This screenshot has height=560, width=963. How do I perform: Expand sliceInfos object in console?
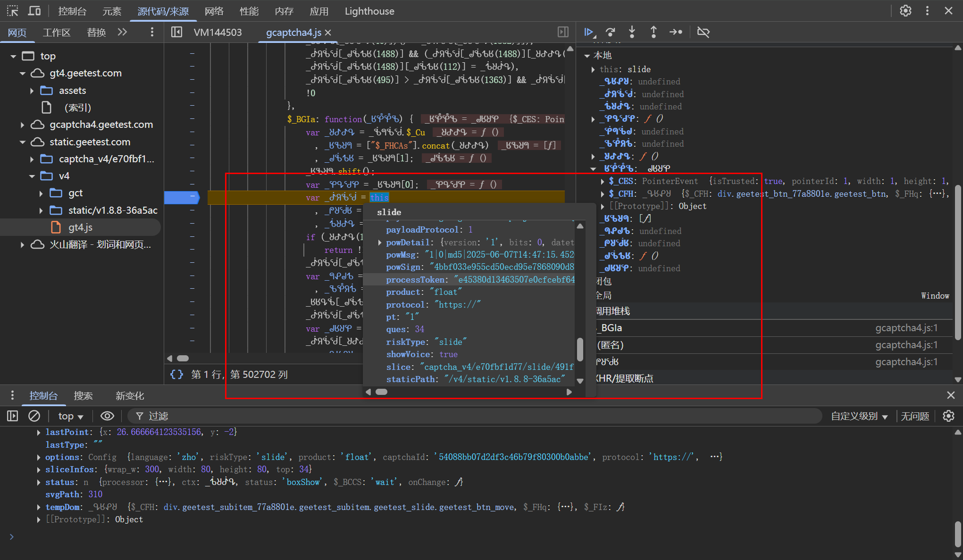tap(39, 469)
